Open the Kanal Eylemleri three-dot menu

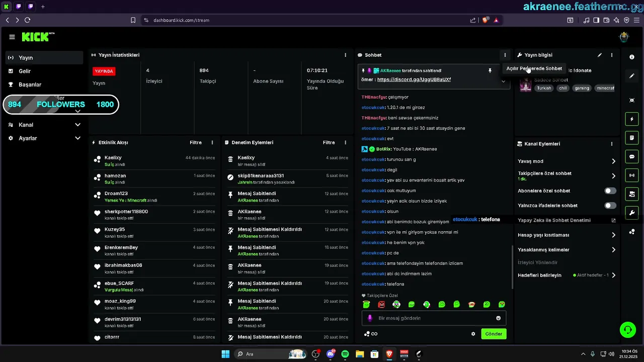(x=612, y=144)
